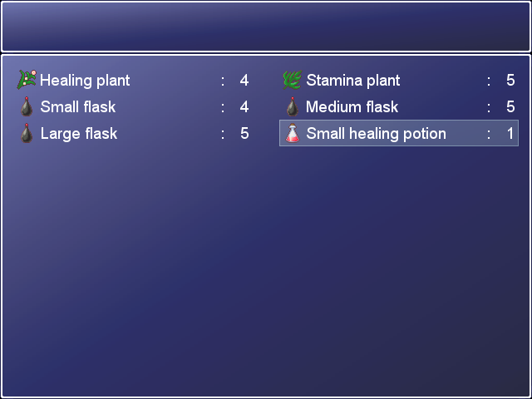Select the Healing plant item name
The image size is (532, 399).
85,81
